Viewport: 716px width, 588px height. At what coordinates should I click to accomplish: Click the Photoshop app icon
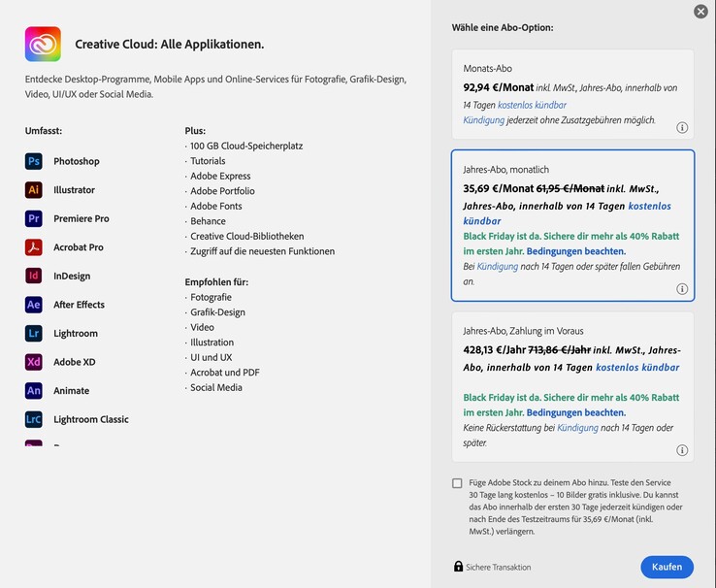tap(34, 161)
